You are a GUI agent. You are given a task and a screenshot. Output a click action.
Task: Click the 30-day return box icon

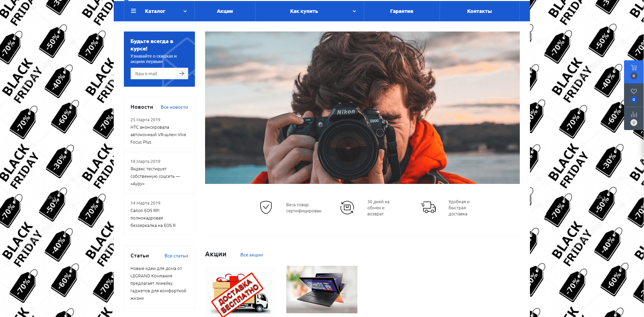coord(347,207)
